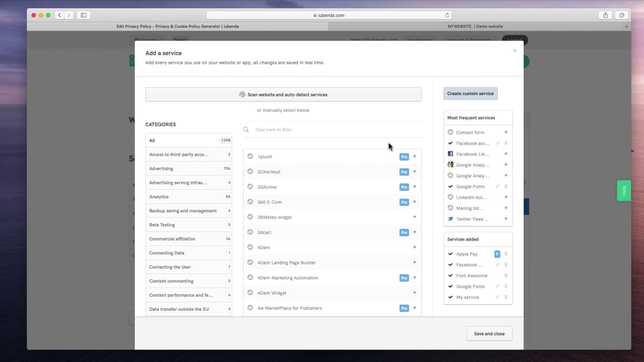Click the Safari share icon
644x362 pixels.
coord(605,15)
